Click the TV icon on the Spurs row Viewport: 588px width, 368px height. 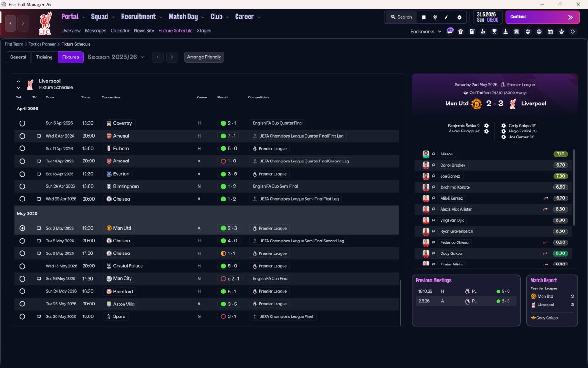(x=39, y=316)
